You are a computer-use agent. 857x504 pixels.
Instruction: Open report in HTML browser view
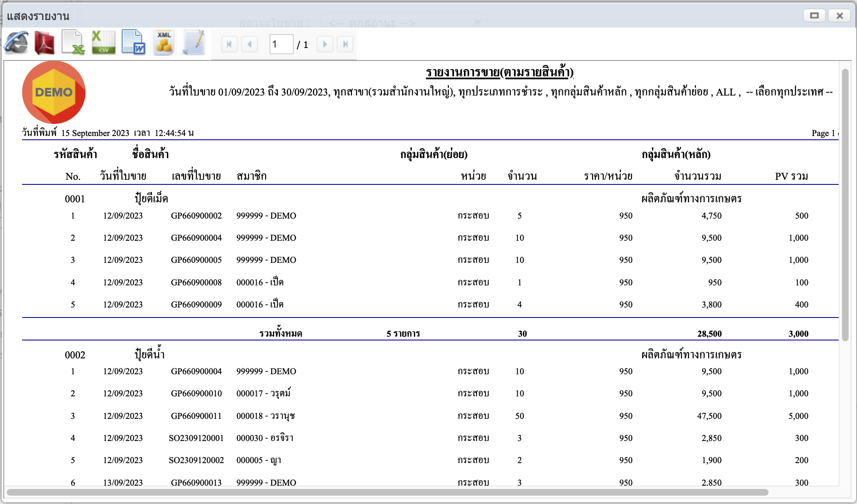pyautogui.click(x=16, y=43)
